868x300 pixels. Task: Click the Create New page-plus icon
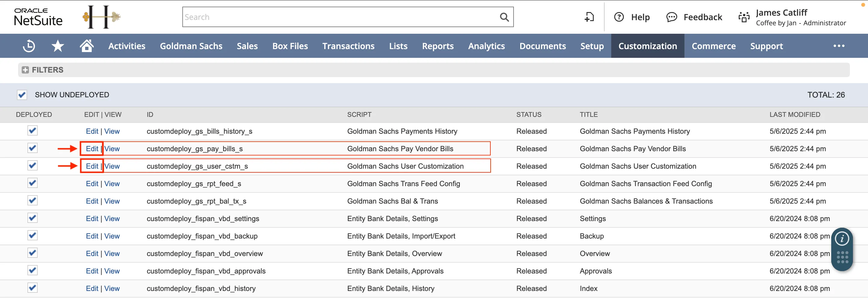coord(589,17)
